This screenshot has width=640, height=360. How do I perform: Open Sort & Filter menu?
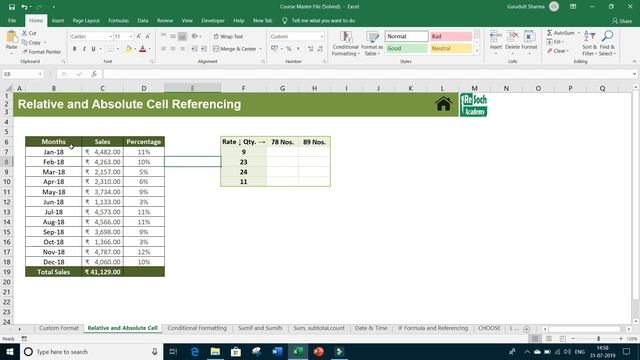pyautogui.click(x=589, y=43)
